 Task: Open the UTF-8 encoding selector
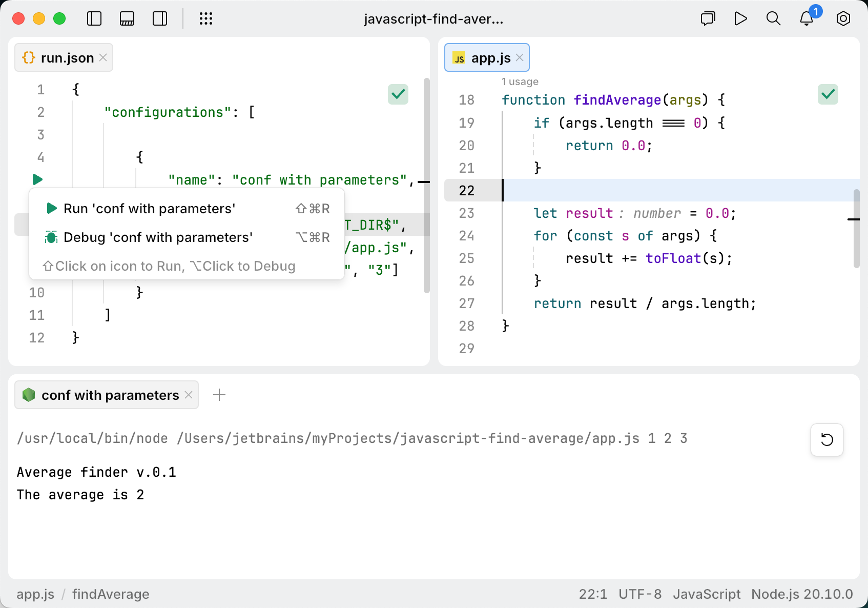(x=639, y=594)
